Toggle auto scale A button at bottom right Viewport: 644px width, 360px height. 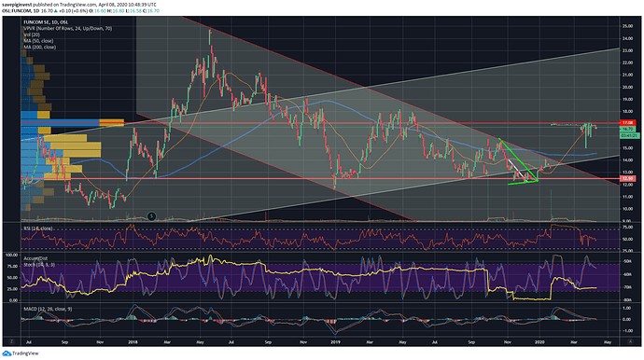[x=630, y=341]
